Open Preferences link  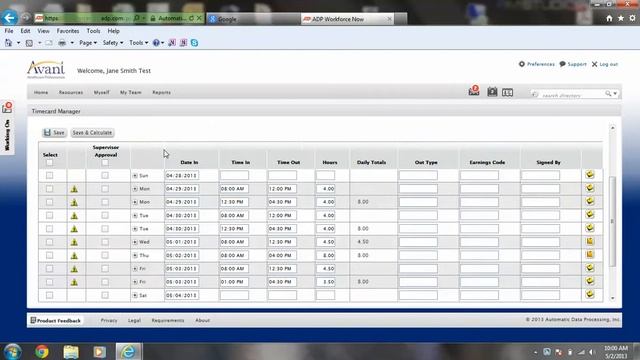pos(537,64)
